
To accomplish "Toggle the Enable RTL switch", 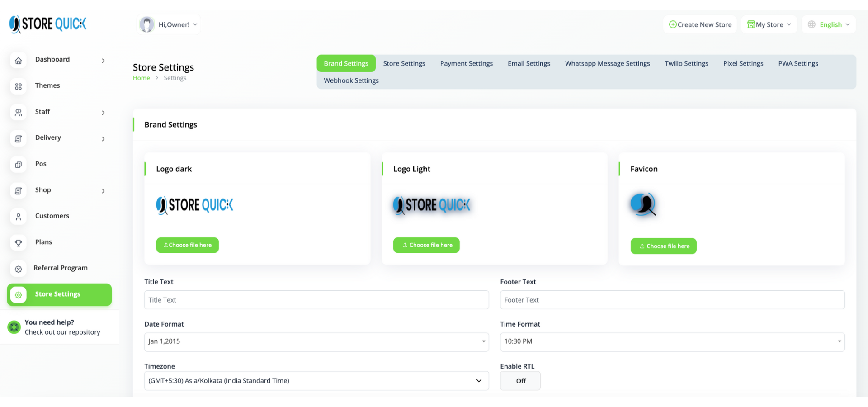I will pyautogui.click(x=520, y=381).
